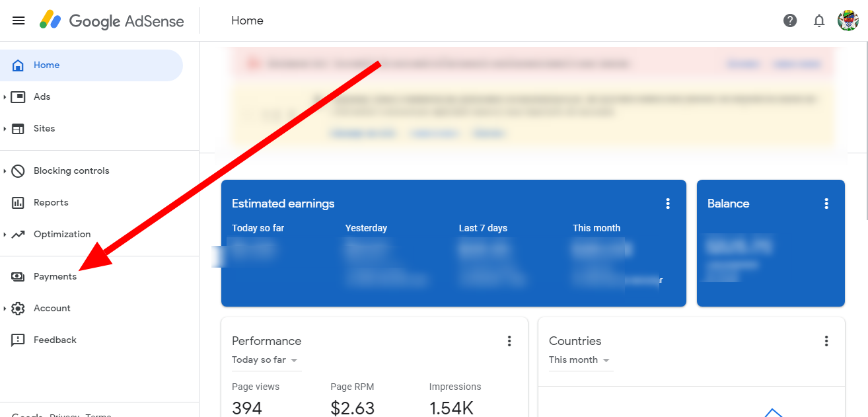Click the Google AdSense logo
The height and width of the screenshot is (417, 868).
(x=111, y=20)
